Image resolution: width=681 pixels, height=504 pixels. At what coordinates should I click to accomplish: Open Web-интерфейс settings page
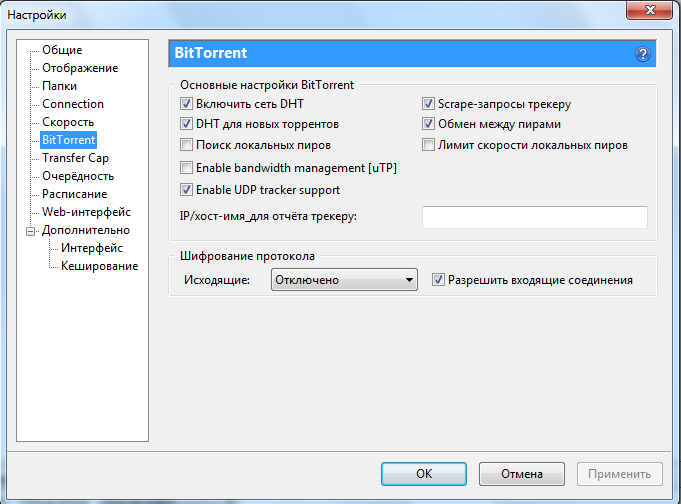(x=86, y=212)
